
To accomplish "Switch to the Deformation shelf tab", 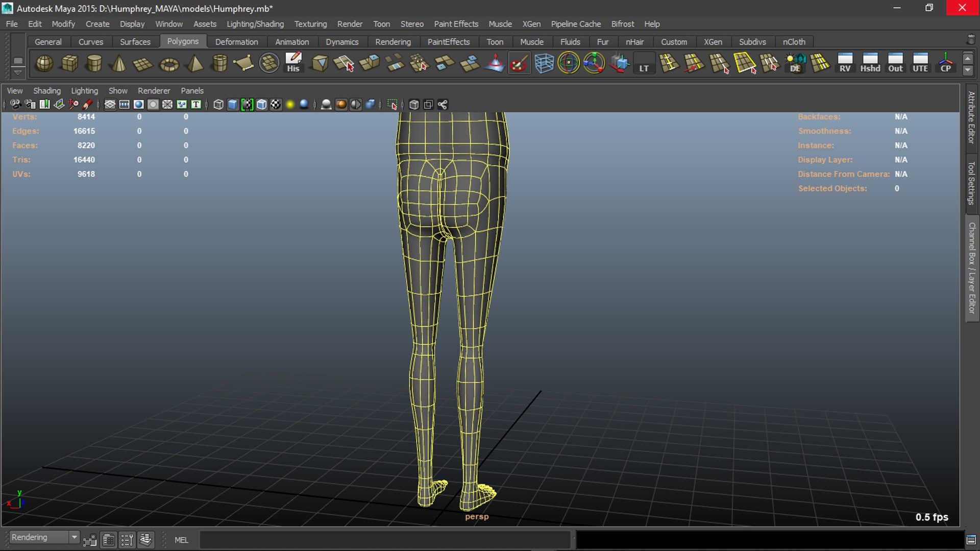I will pyautogui.click(x=236, y=42).
